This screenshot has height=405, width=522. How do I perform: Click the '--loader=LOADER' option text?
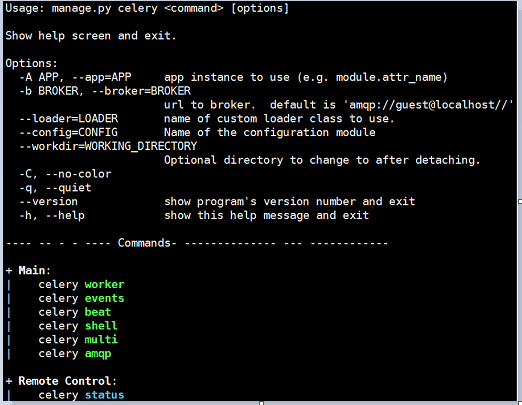click(x=69, y=119)
